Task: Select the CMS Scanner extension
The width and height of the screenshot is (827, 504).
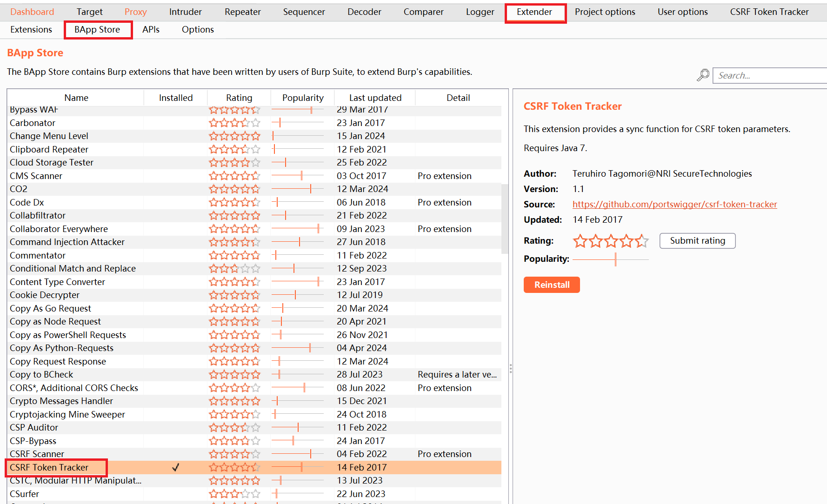Action: [x=254, y=176]
